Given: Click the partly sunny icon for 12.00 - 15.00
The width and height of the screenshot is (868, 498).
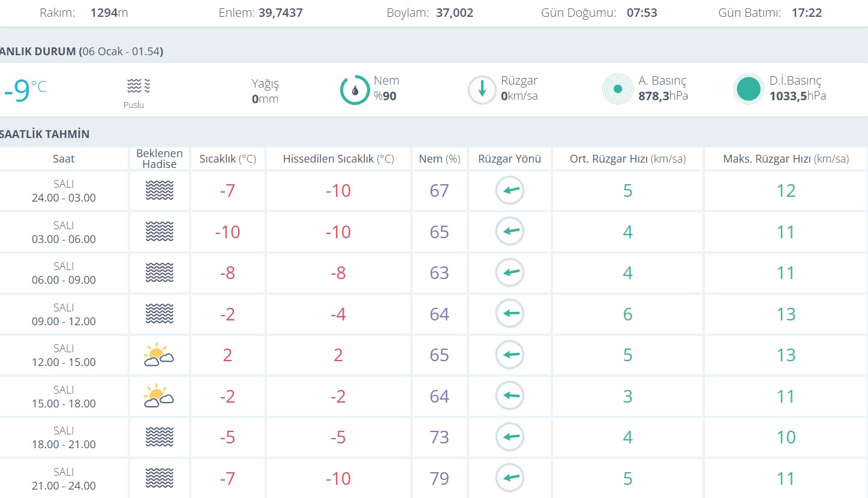Looking at the screenshot, I should [x=159, y=355].
